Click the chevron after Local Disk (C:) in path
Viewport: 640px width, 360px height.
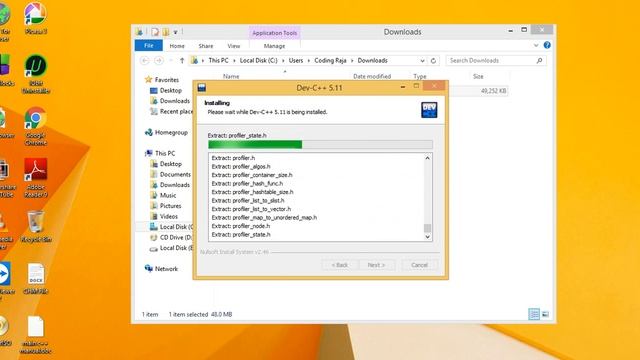click(x=284, y=60)
